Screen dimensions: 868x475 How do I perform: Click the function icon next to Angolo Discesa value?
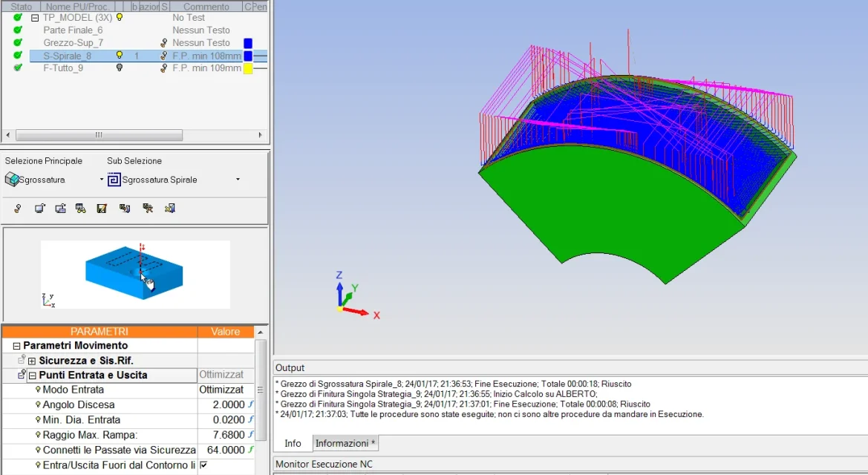click(x=251, y=404)
